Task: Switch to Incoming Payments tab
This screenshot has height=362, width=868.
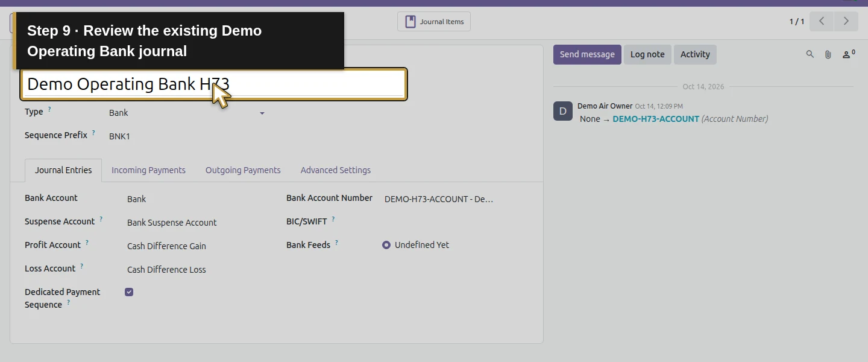Action: pyautogui.click(x=148, y=170)
